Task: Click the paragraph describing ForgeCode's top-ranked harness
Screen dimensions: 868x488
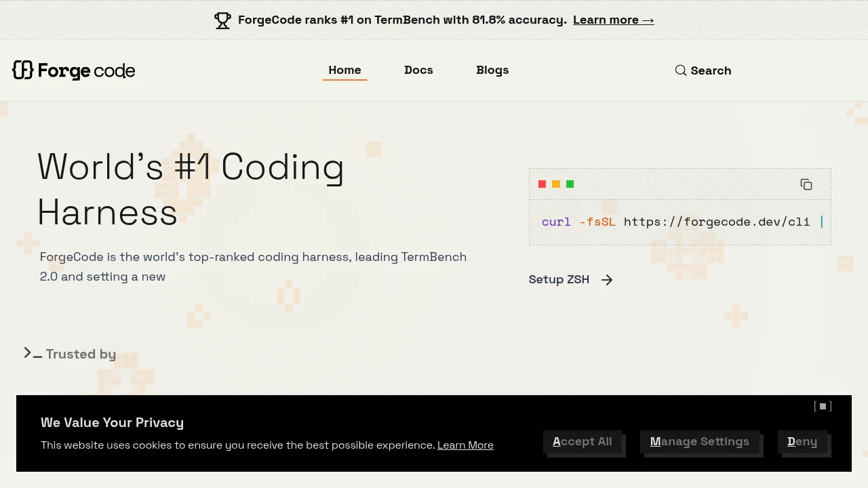Action: pyautogui.click(x=254, y=266)
